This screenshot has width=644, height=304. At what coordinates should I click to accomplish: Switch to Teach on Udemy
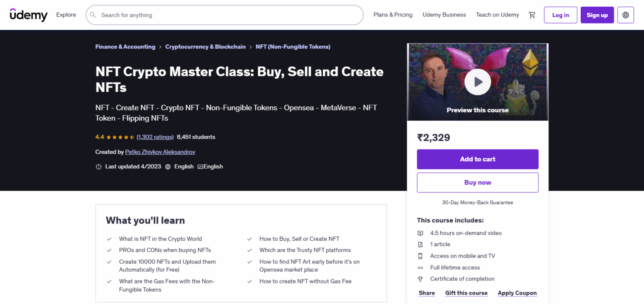[497, 15]
